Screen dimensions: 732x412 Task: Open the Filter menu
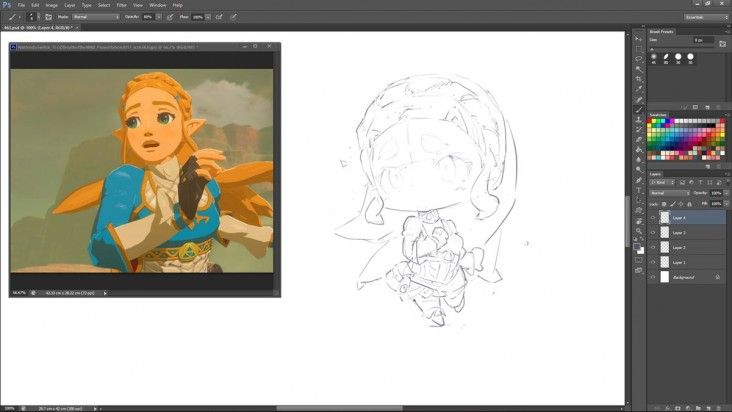pos(121,5)
